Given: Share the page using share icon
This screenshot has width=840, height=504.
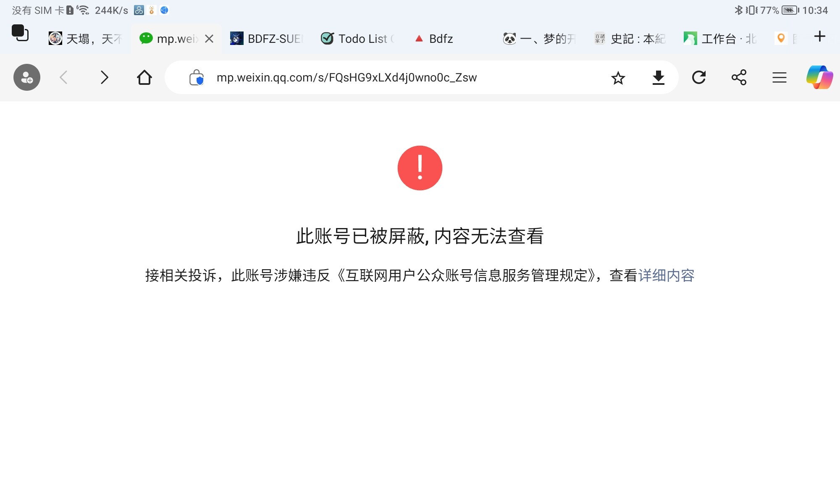Looking at the screenshot, I should tap(739, 77).
